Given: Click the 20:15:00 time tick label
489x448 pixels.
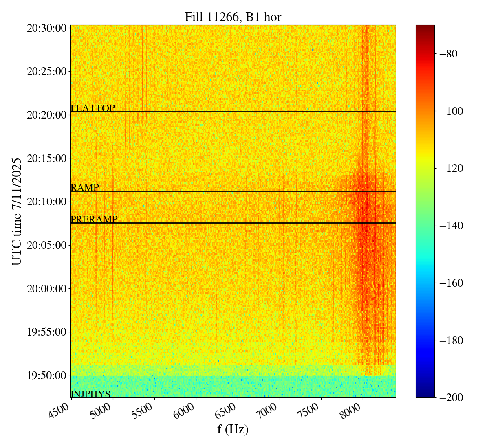Looking at the screenshot, I should pyautogui.click(x=46, y=158).
